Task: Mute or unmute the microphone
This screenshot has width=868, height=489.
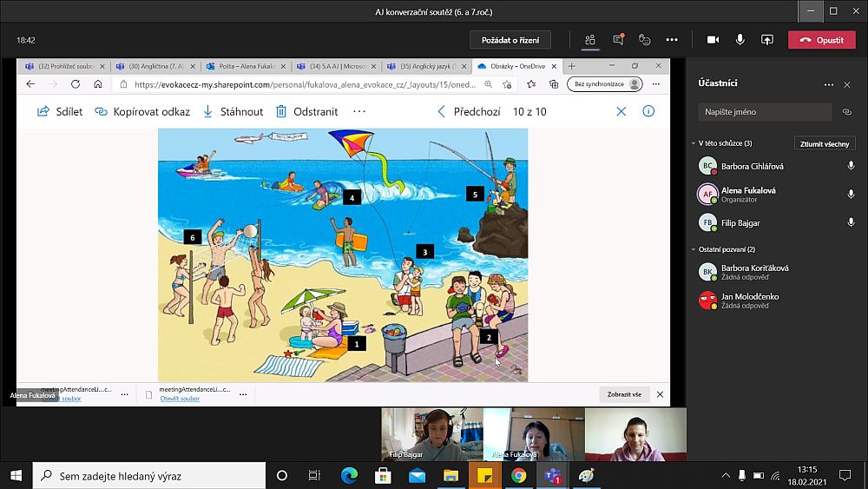Action: point(740,40)
